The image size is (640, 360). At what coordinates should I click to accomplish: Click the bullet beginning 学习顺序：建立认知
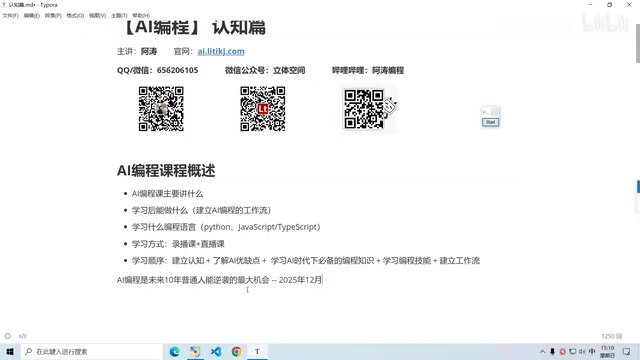pos(305,260)
